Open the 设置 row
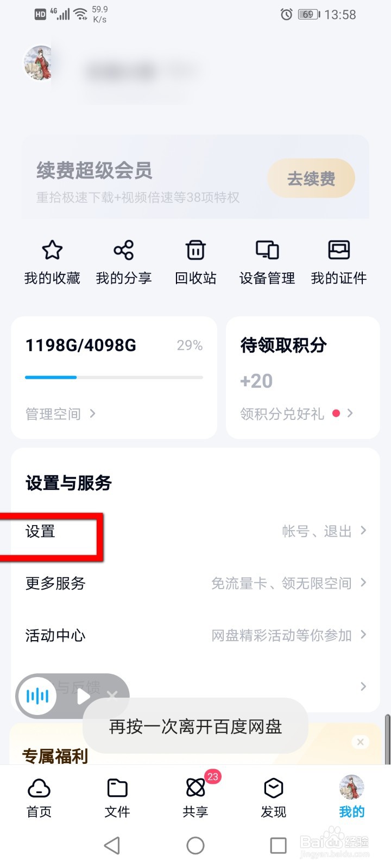This screenshot has height=868, width=391. coord(195,531)
